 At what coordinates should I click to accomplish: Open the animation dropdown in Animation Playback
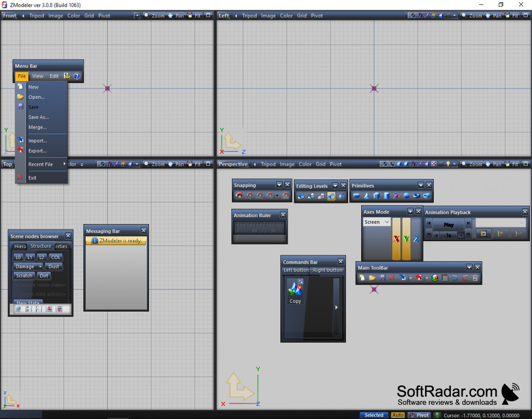[500, 223]
